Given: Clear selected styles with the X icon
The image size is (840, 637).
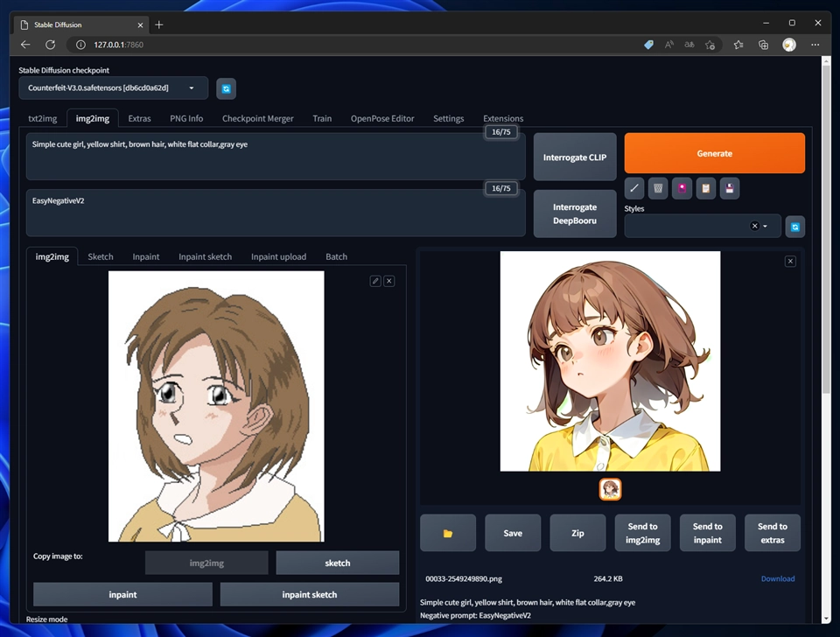Looking at the screenshot, I should [x=754, y=226].
